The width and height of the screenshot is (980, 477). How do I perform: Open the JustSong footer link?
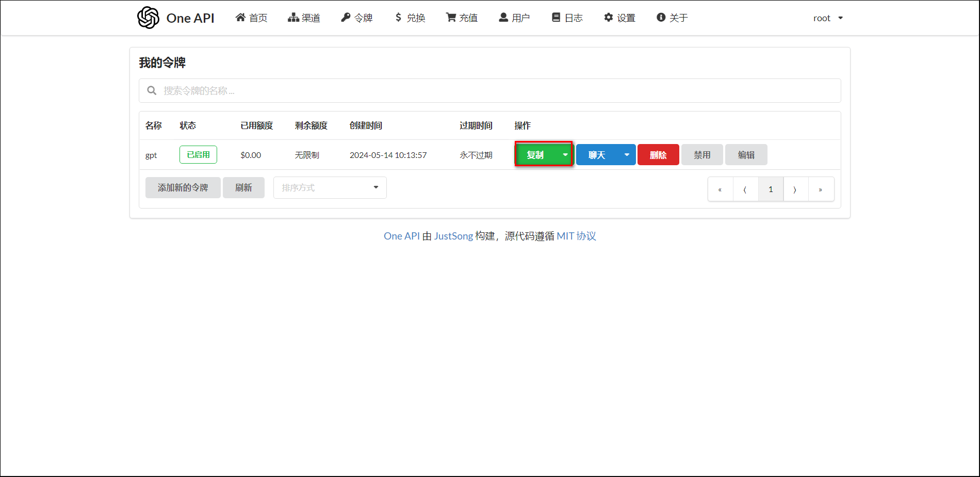(x=453, y=236)
